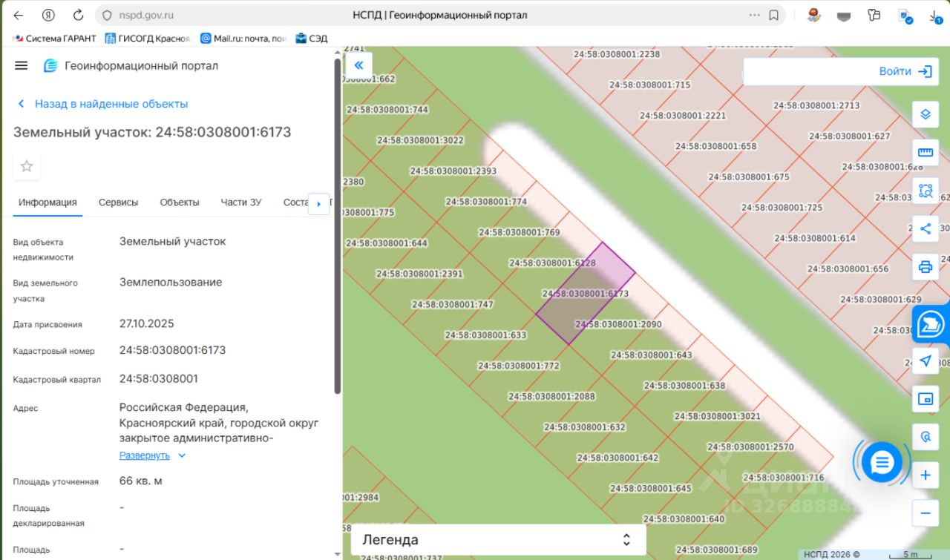
Task: Click the Войти login button
Action: 904,71
